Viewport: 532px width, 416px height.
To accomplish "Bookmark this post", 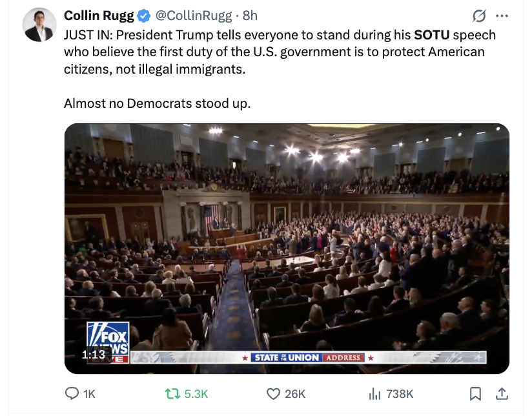I will [x=475, y=393].
